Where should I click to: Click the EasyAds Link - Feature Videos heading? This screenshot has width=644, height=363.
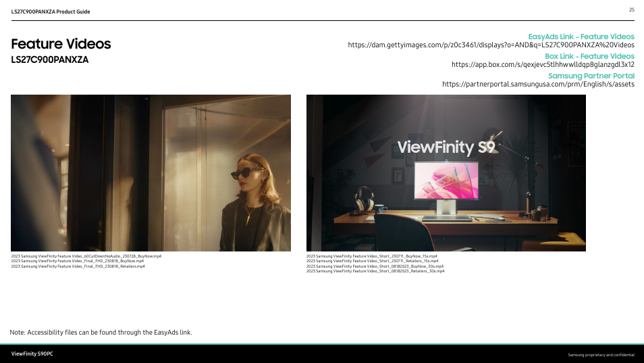click(x=581, y=37)
